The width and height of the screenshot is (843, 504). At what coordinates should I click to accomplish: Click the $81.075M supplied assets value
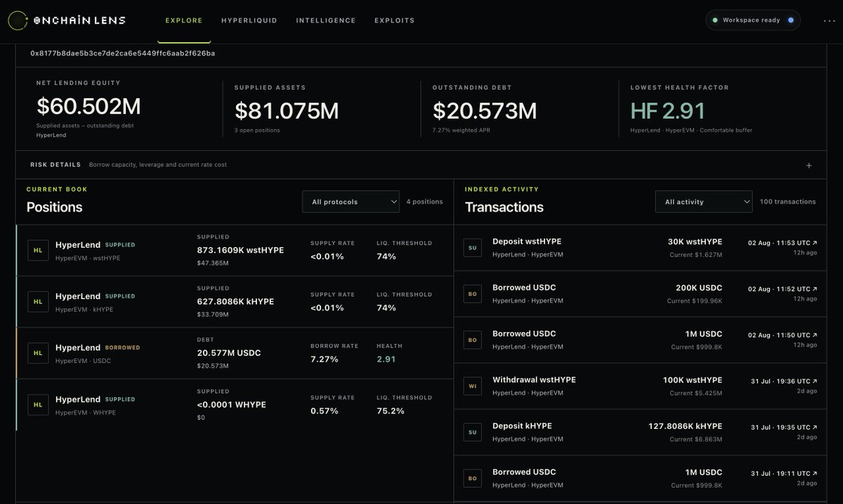[287, 111]
